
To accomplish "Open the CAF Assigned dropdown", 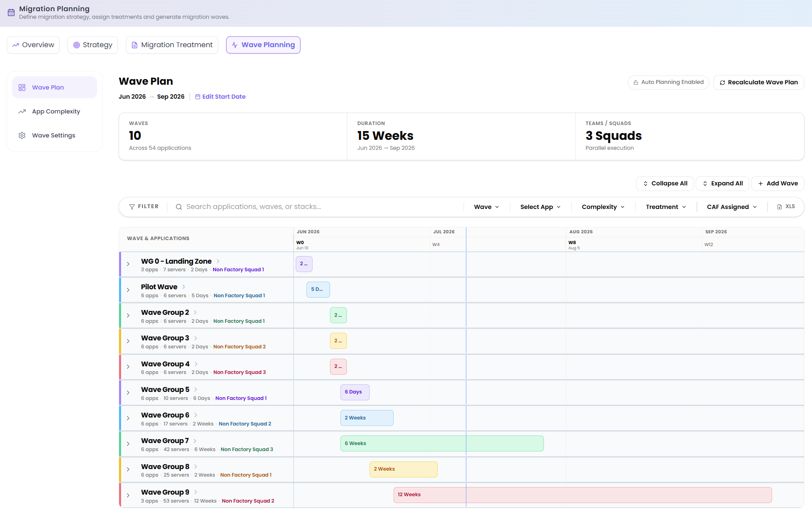I will (732, 207).
